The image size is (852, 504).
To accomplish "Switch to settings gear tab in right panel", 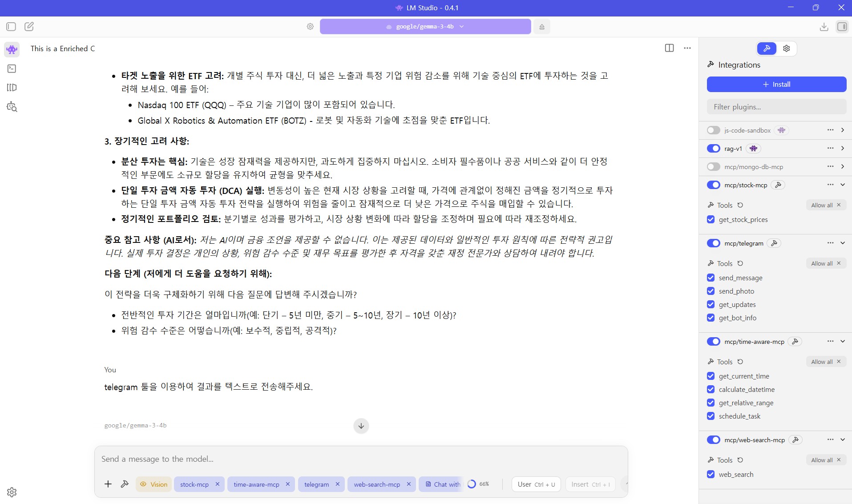I will (x=786, y=48).
